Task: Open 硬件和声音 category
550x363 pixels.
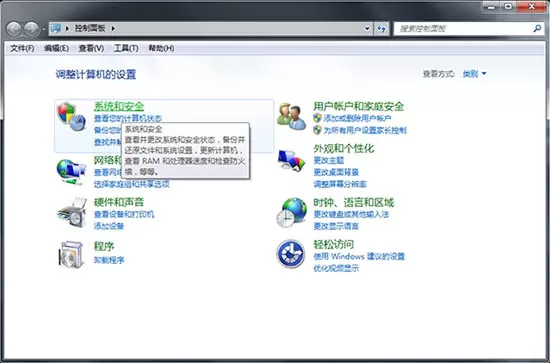Action: tap(119, 202)
